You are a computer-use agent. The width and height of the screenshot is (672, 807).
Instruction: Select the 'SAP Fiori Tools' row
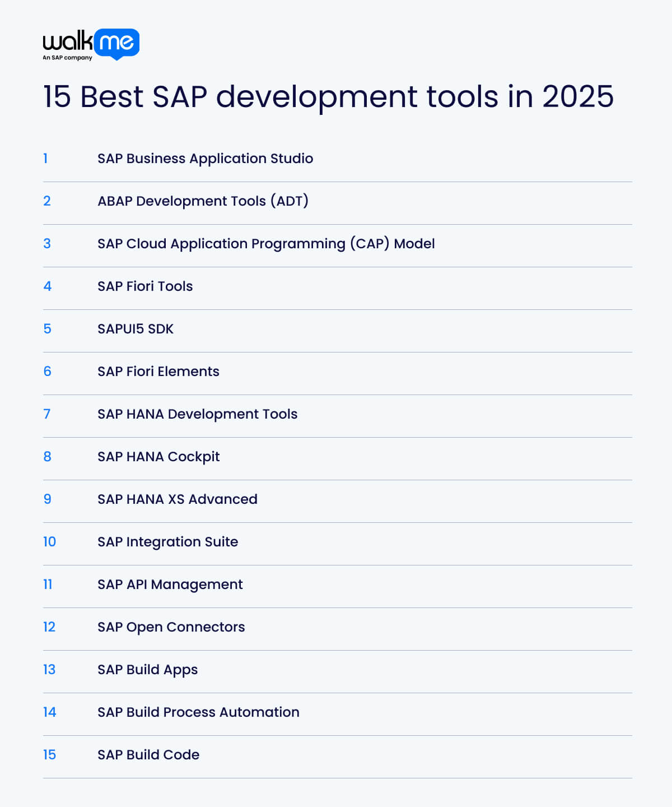coord(145,286)
